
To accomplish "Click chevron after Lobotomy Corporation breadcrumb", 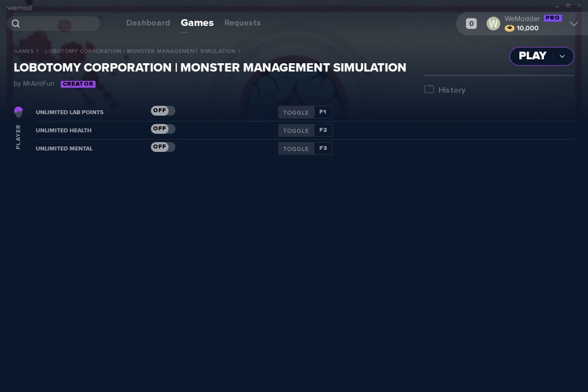I will (x=239, y=51).
